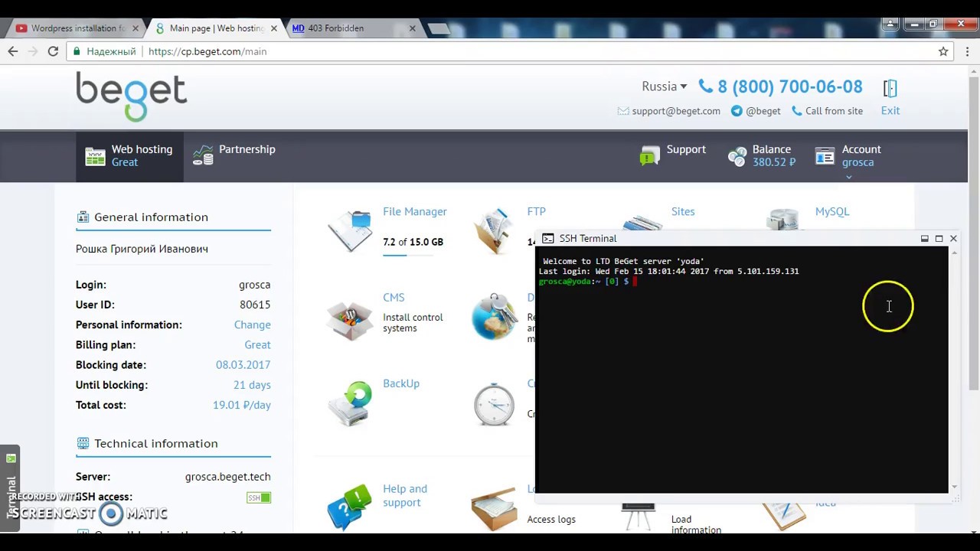Click the Support chat icon
980x551 pixels.
click(x=649, y=156)
